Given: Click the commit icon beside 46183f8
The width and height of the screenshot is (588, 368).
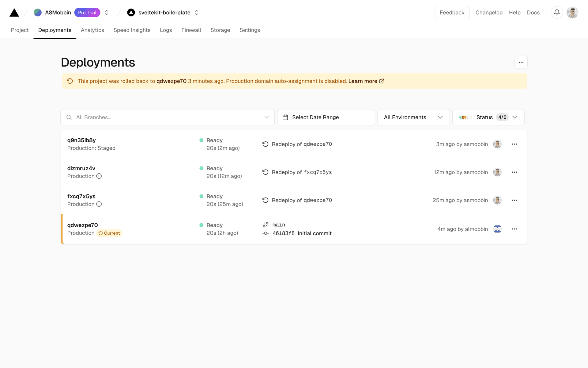Looking at the screenshot, I should point(266,233).
